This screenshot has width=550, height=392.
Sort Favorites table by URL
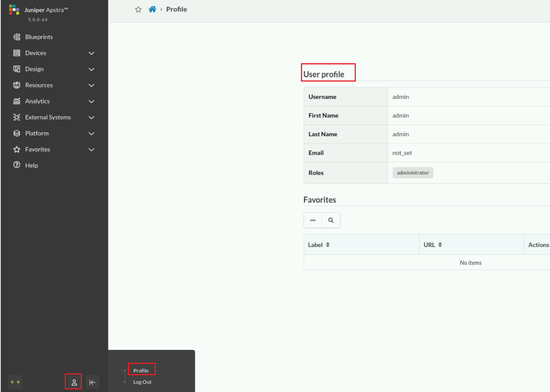(x=433, y=245)
